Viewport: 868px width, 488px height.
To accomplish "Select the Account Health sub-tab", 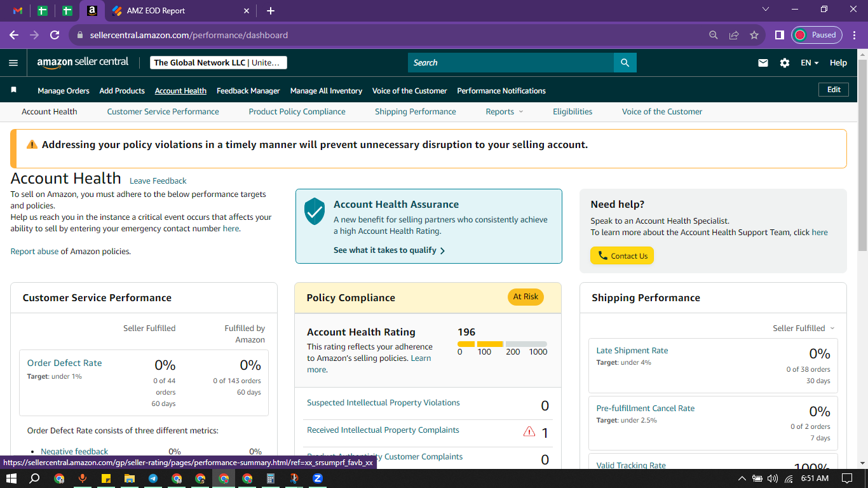I will pos(49,111).
